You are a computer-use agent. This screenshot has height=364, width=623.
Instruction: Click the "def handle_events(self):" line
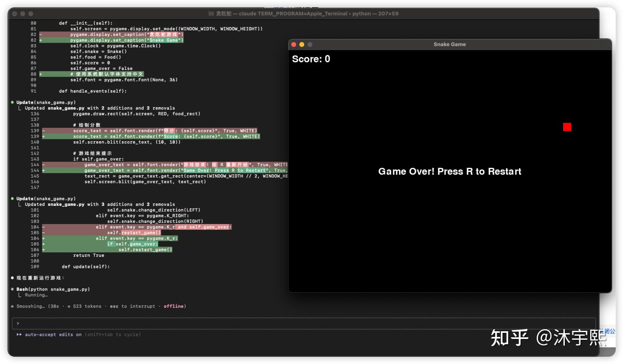(x=93, y=91)
